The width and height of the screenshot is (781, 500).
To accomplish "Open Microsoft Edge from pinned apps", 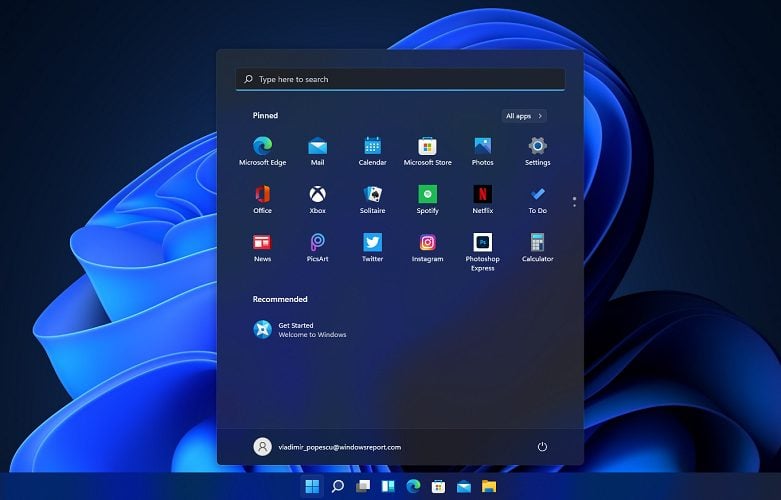I will 262,151.
